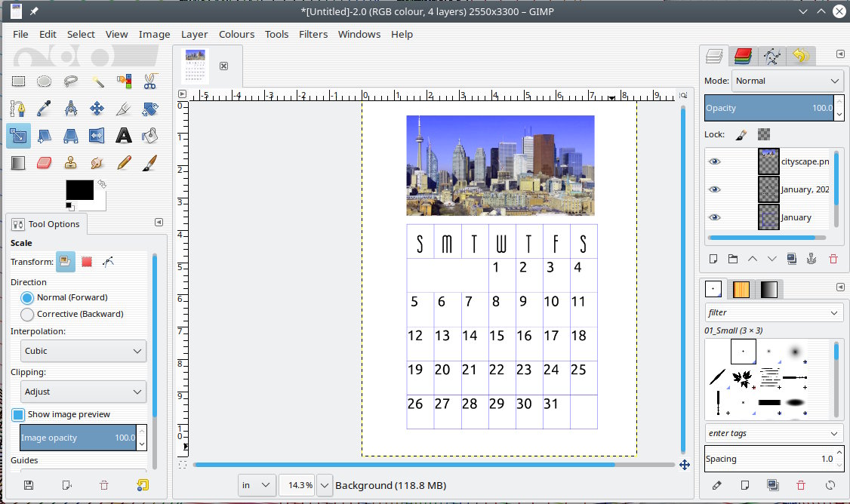Open the Filters menu
Viewport: 850px width, 504px height.
pos(313,34)
